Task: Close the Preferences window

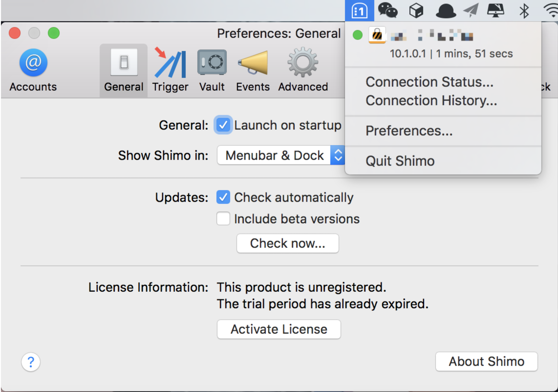Action: [x=15, y=33]
